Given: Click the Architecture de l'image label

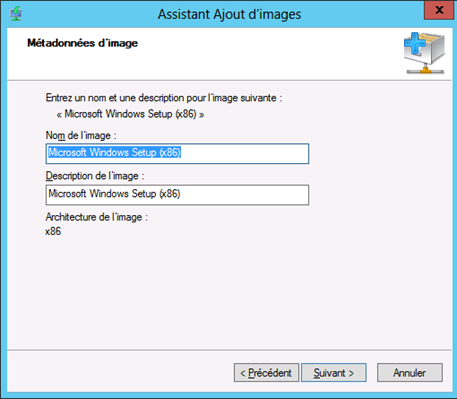Looking at the screenshot, I should coord(97,217).
